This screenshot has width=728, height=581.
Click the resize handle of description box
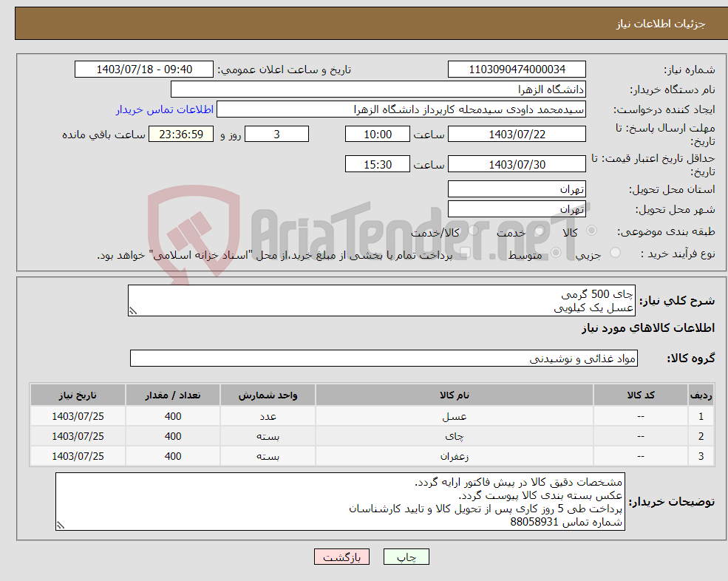tap(133, 311)
